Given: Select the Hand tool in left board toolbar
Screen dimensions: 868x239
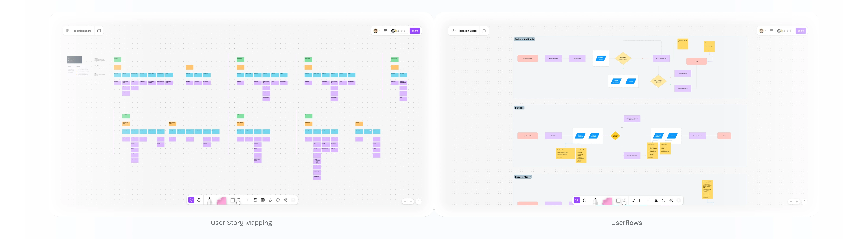Looking at the screenshot, I should [x=199, y=200].
